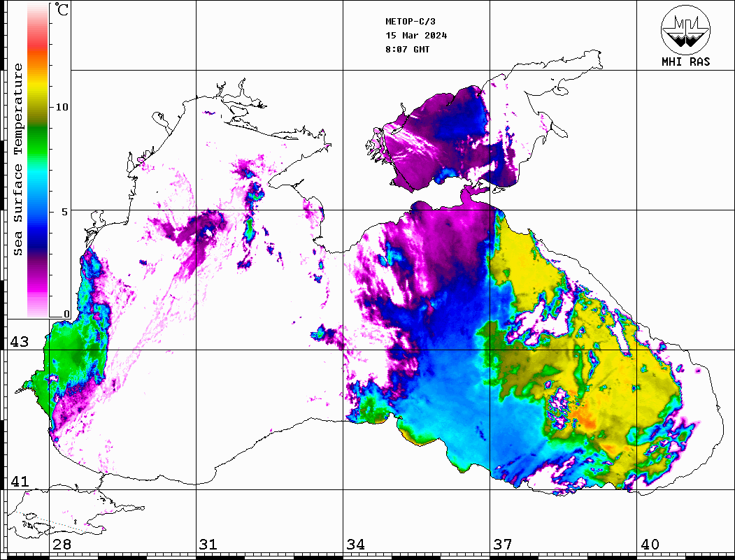Click the longitude label 28
Image resolution: width=735 pixels, height=560 pixels.
pos(62,545)
